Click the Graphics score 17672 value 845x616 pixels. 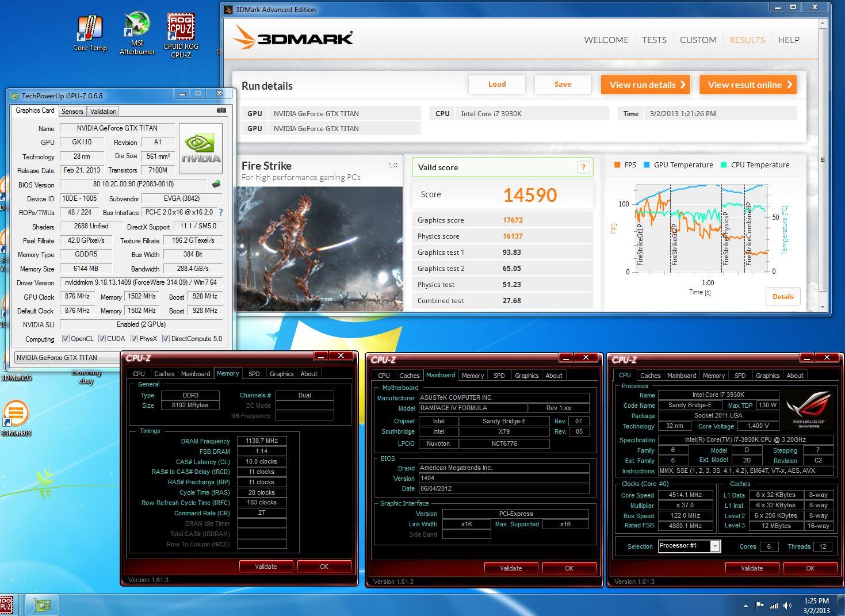pos(513,220)
